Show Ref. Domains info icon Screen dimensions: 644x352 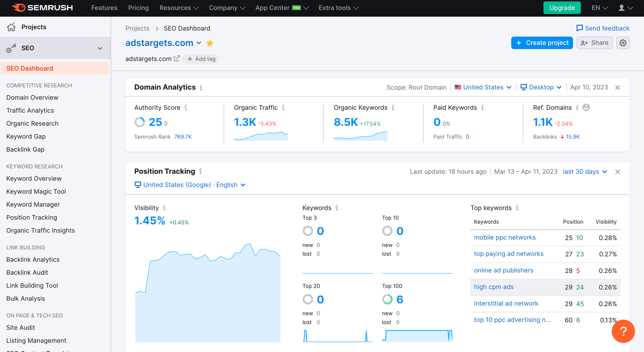pos(577,107)
